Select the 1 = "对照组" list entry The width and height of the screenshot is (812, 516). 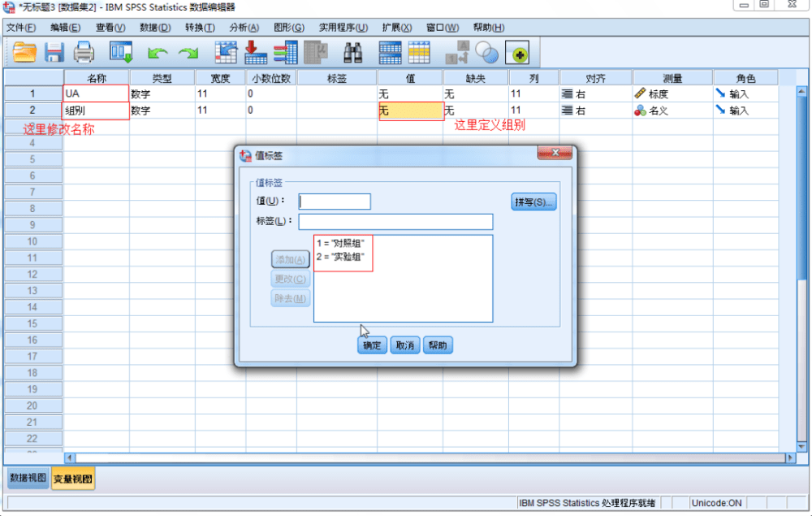(341, 243)
